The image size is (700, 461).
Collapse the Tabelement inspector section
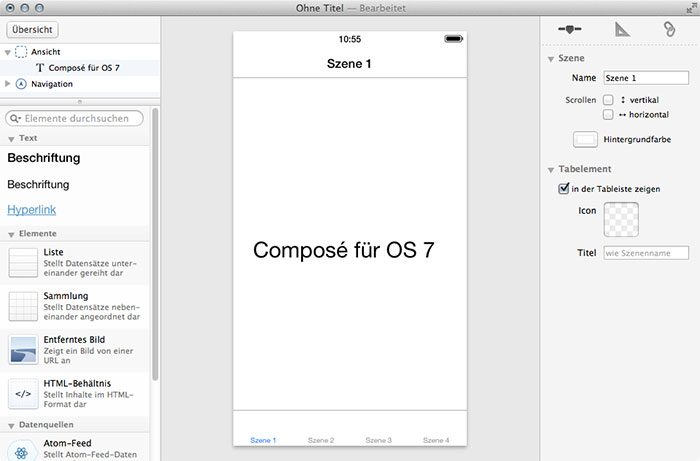pos(551,170)
